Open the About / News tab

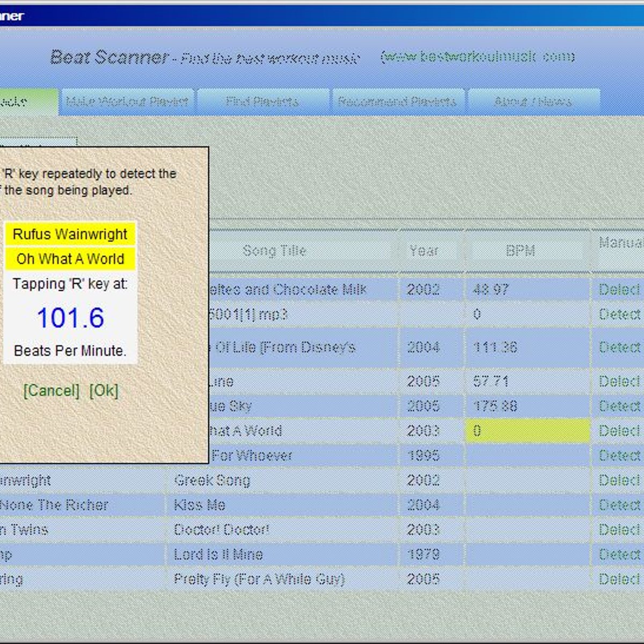click(x=533, y=101)
